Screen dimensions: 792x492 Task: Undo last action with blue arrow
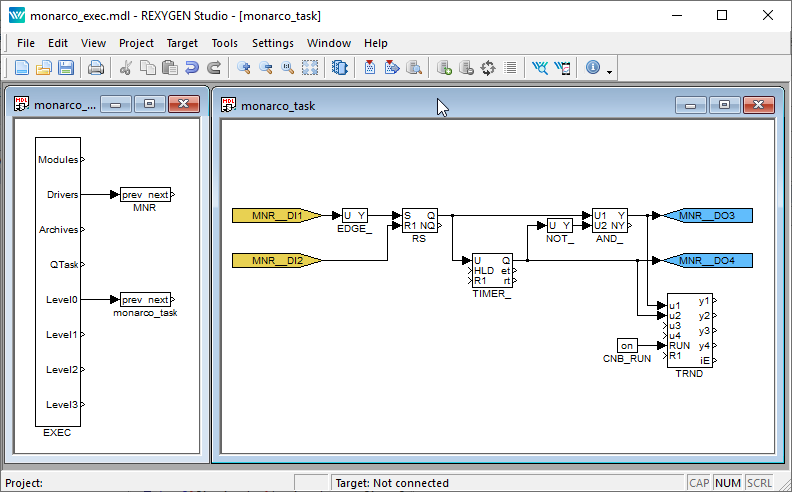(x=192, y=68)
